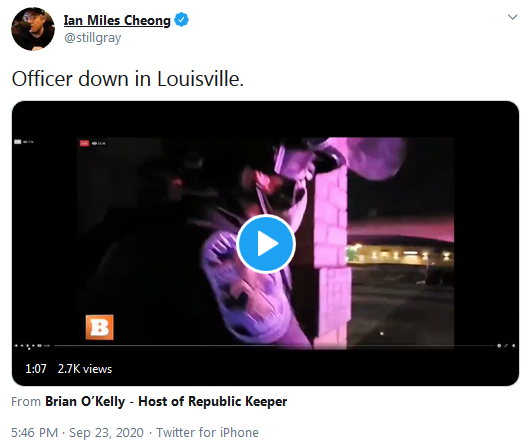Open Ian Miles Cheong's profile picture
This screenshot has width=530, height=446.
point(33,29)
